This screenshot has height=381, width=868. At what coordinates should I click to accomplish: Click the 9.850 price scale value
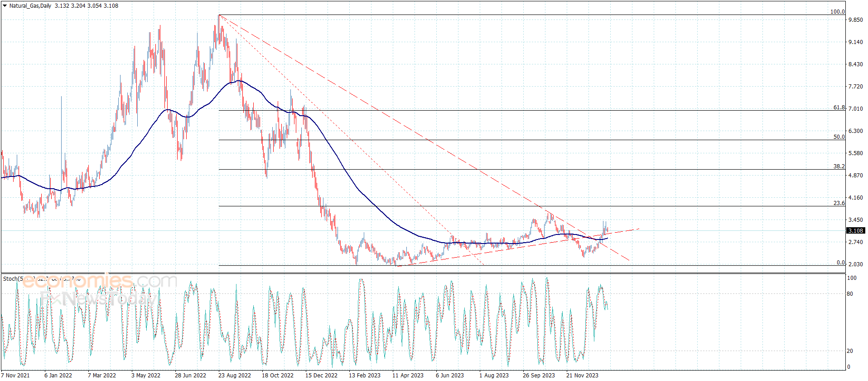(x=855, y=20)
